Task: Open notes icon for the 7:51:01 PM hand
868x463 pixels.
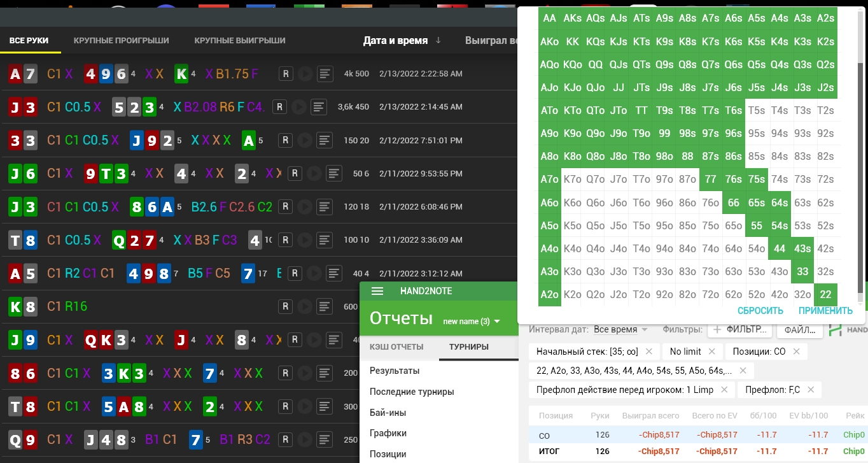Action: (x=325, y=140)
